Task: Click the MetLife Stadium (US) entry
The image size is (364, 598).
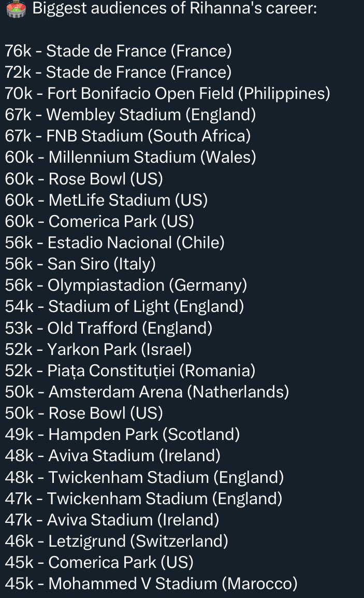Action: click(x=106, y=200)
